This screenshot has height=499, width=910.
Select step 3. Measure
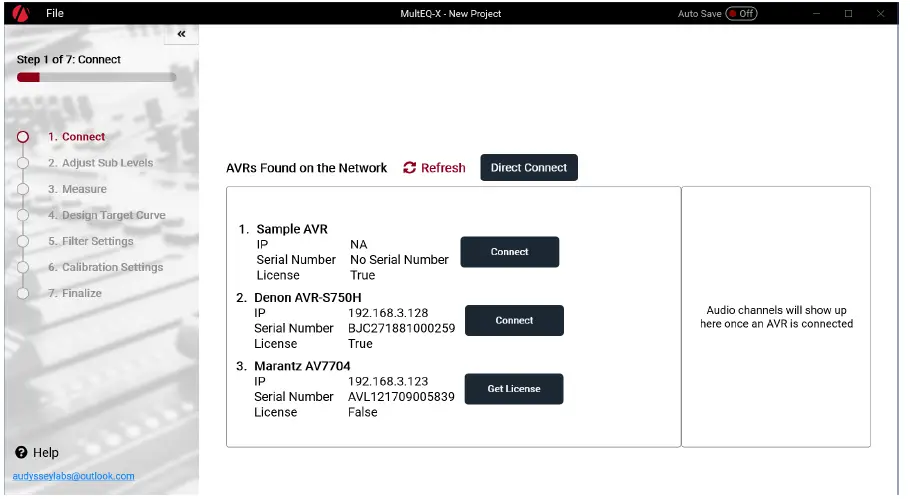(x=77, y=189)
